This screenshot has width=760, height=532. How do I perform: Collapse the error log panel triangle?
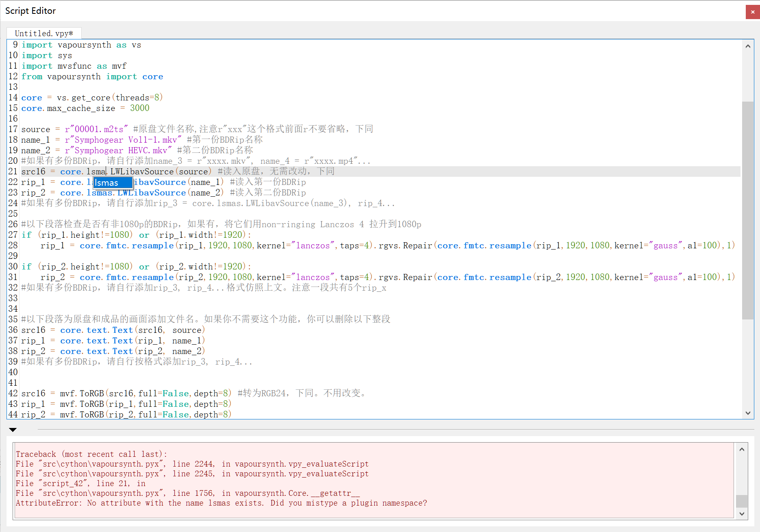pyautogui.click(x=13, y=430)
